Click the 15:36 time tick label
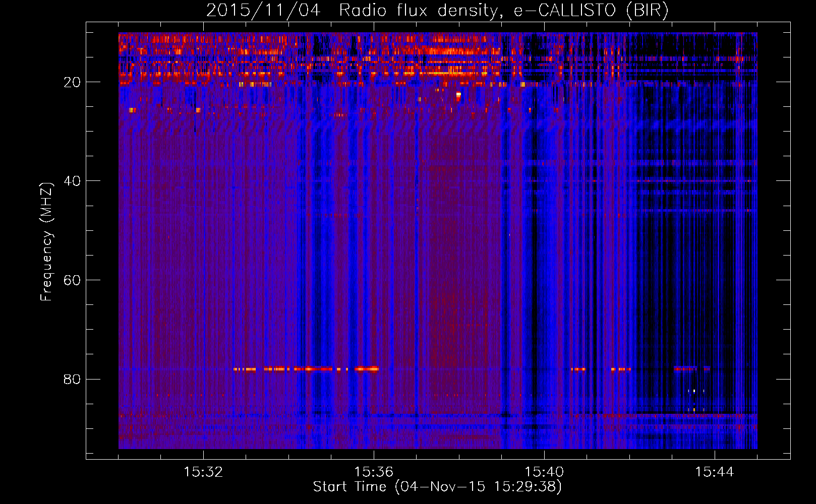 coord(374,472)
